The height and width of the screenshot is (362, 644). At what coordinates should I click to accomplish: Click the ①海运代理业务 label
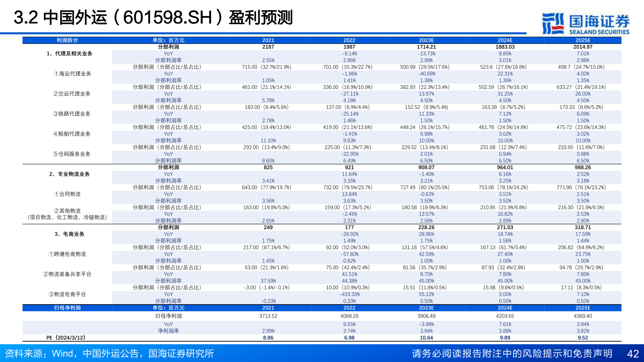[x=72, y=74]
